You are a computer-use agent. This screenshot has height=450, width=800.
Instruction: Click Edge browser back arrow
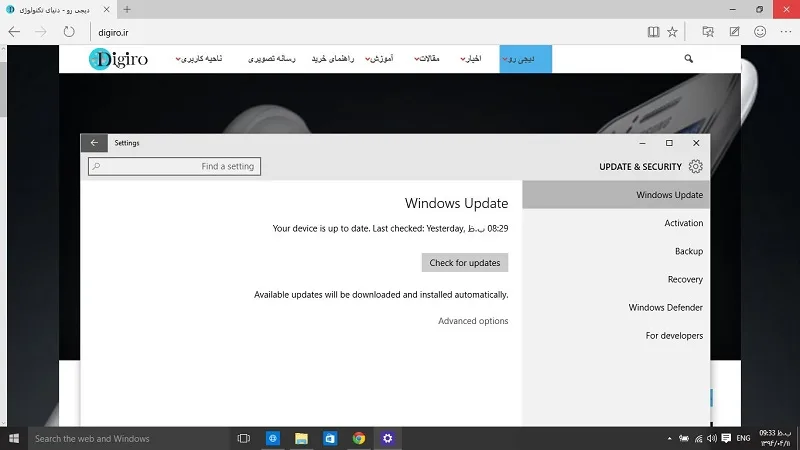14,32
